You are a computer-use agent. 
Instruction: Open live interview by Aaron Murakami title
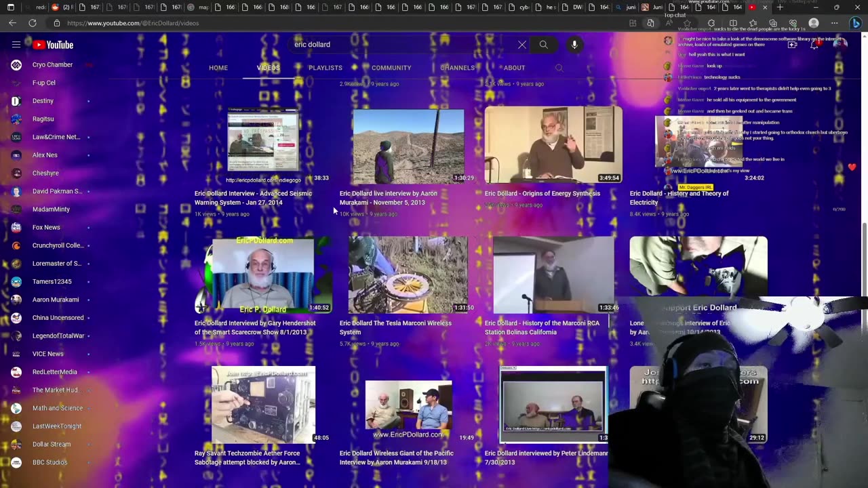(x=389, y=198)
